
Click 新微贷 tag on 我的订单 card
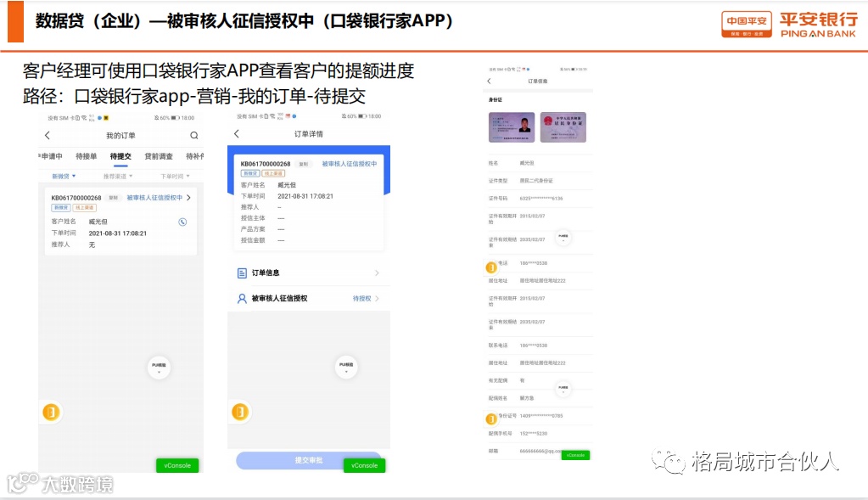pyautogui.click(x=61, y=208)
